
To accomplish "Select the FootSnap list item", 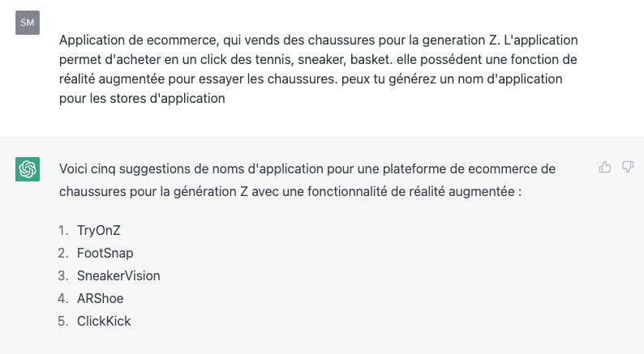I will (x=105, y=253).
